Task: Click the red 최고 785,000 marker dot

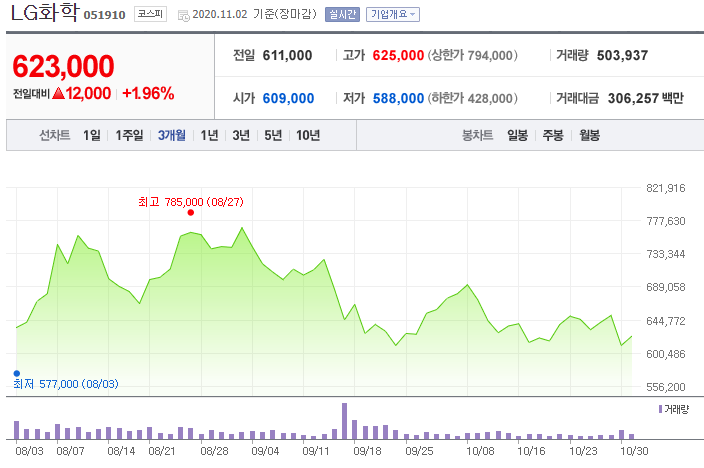Action: tap(191, 213)
